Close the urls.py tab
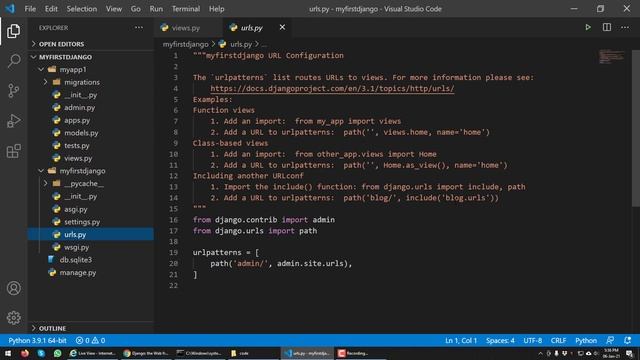 pyautogui.click(x=282, y=27)
